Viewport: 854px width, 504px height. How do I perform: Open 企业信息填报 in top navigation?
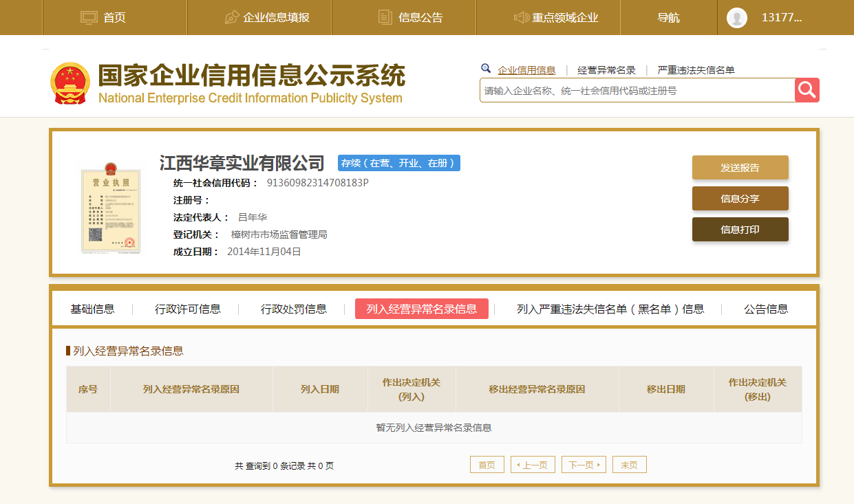[x=276, y=18]
